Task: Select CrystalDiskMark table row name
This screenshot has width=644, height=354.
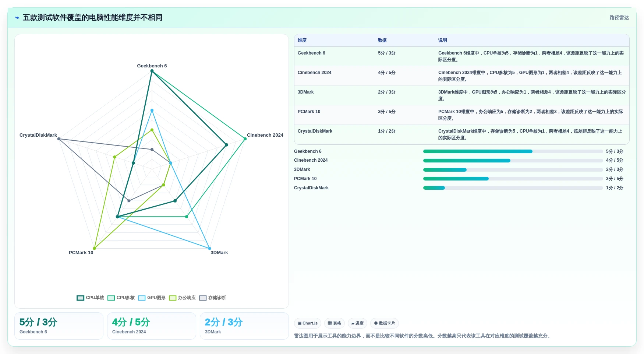Action: (x=315, y=131)
